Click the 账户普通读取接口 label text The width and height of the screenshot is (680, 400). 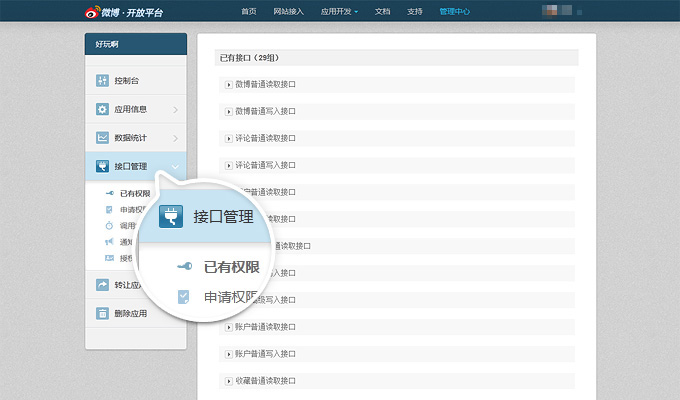(265, 327)
